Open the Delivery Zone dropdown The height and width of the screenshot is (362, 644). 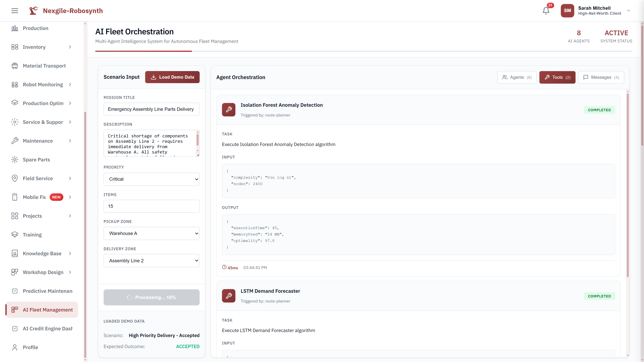coord(151,260)
